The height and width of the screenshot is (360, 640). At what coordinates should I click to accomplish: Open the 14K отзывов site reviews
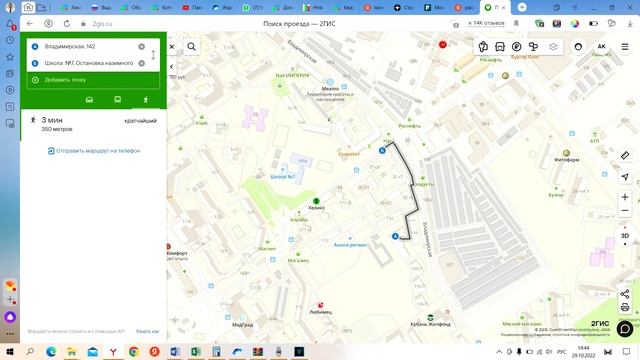coord(486,23)
